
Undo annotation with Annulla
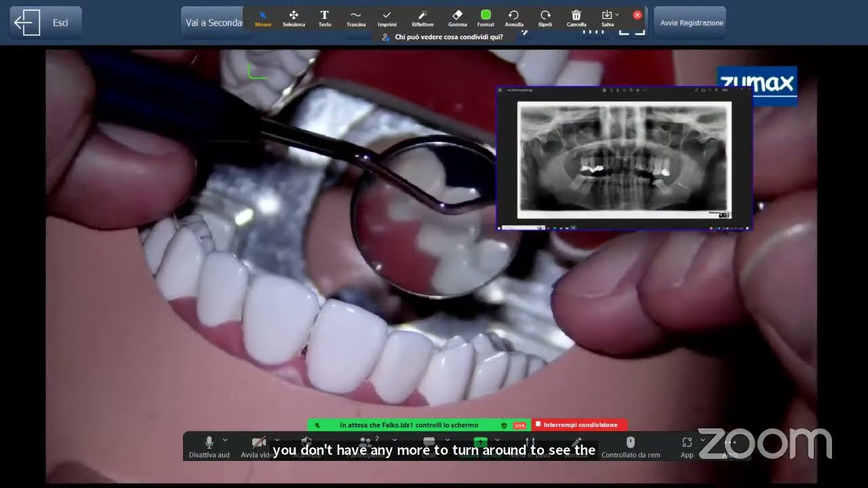(514, 18)
